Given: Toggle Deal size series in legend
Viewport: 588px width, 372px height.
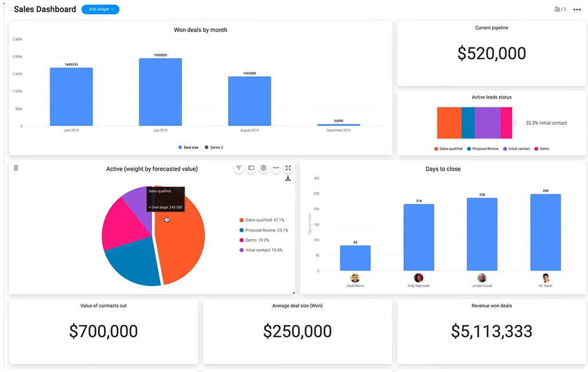Looking at the screenshot, I should [x=188, y=148].
